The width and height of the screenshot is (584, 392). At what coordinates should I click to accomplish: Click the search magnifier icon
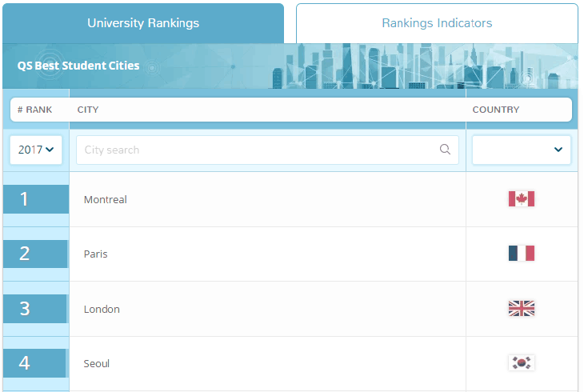tap(445, 150)
